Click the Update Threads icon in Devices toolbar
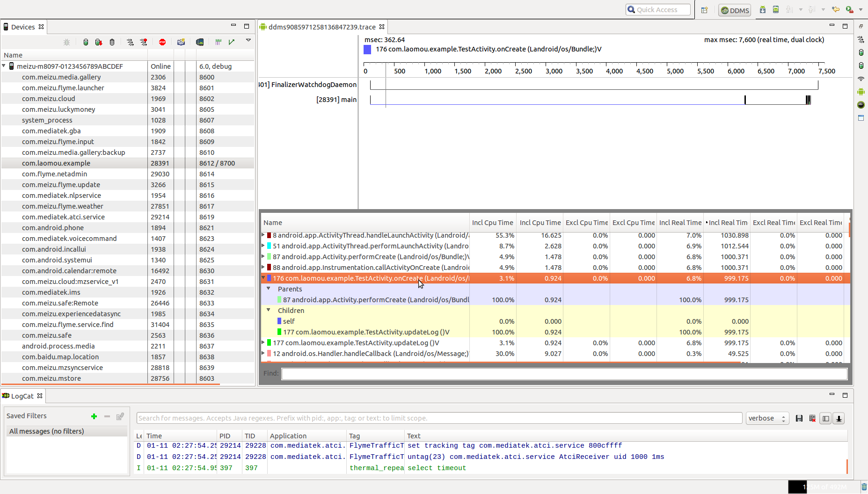Viewport: 868px width, 494px height. 130,42
